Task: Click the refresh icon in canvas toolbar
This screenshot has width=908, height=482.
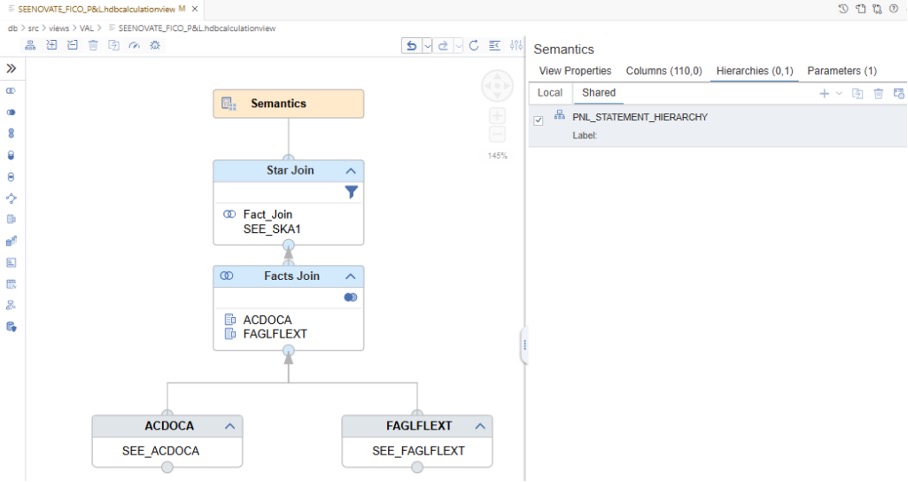Action: [474, 46]
